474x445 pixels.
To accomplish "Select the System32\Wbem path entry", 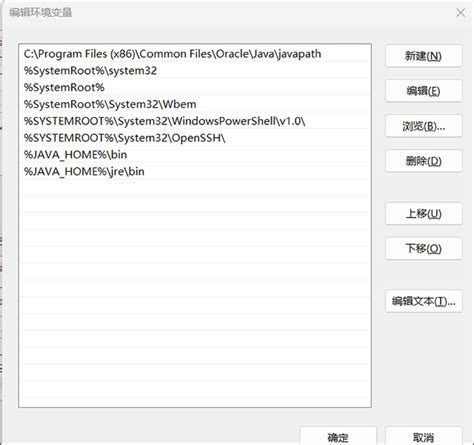I will 195,104.
